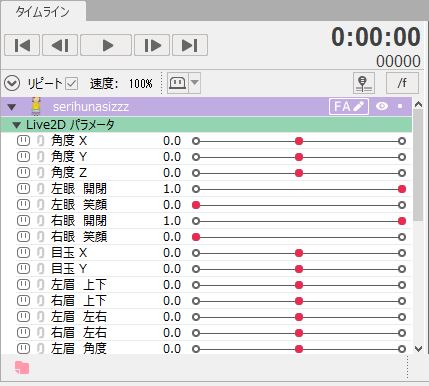
Task: Click keyframe icon for 右眼 笑顔
Action: 23,237
